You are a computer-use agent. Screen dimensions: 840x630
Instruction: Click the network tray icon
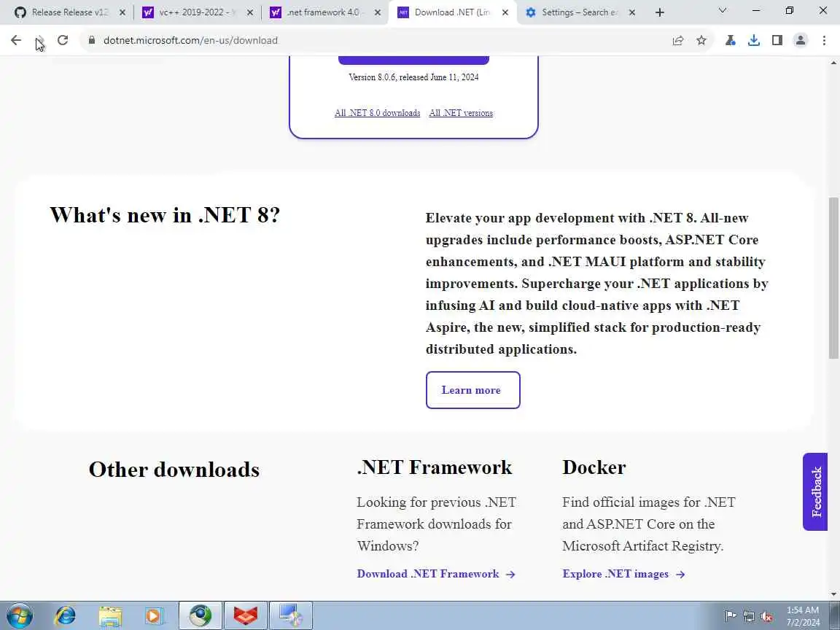tap(748, 616)
